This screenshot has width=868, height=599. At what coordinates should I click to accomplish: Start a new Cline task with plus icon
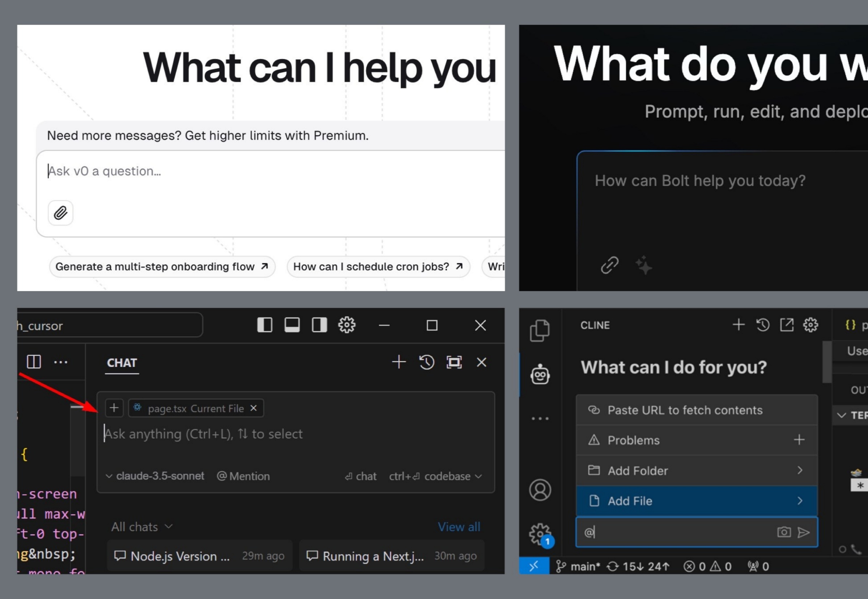739,325
